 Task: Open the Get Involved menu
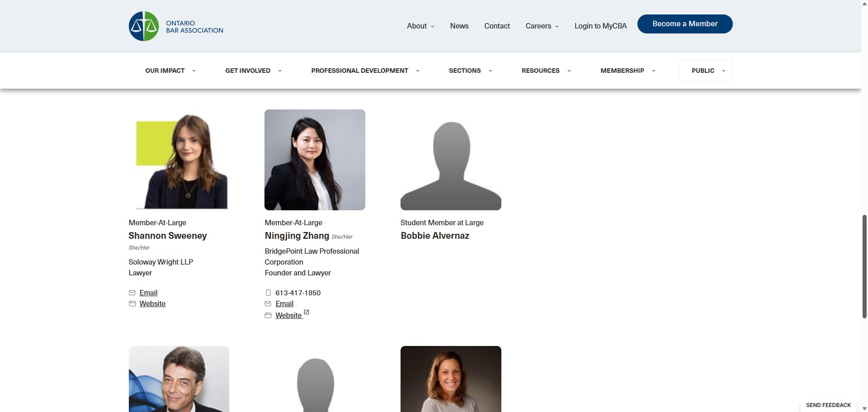point(253,71)
